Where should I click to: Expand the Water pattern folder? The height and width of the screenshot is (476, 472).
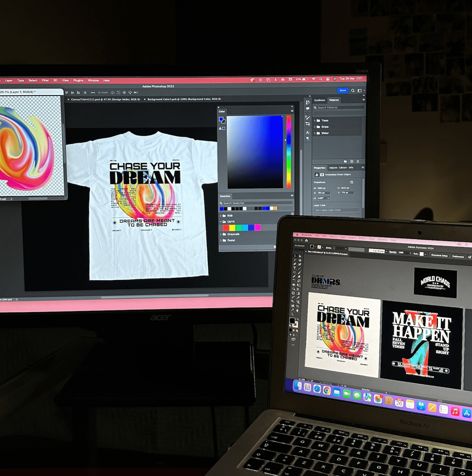[x=315, y=133]
